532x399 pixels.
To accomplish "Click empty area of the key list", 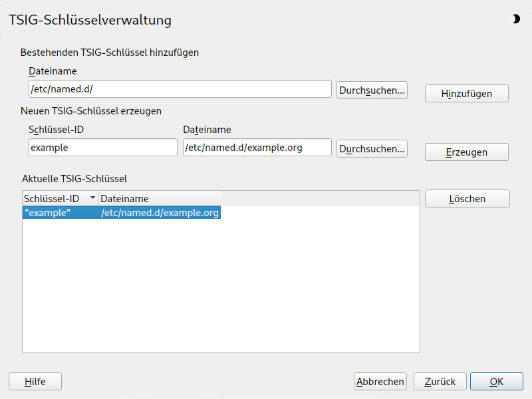I will pos(221,285).
